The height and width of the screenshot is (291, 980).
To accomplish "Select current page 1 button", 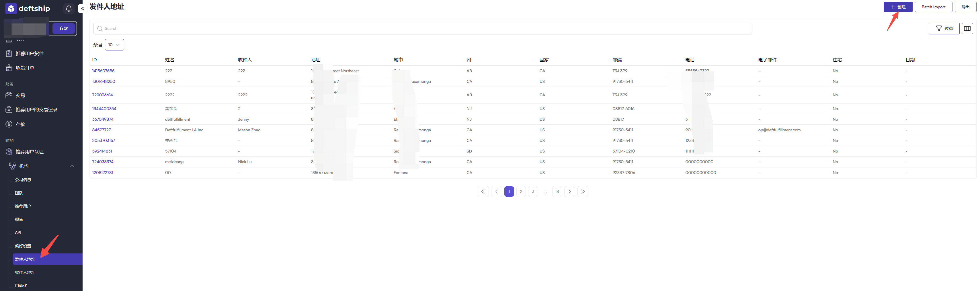I will pyautogui.click(x=509, y=191).
